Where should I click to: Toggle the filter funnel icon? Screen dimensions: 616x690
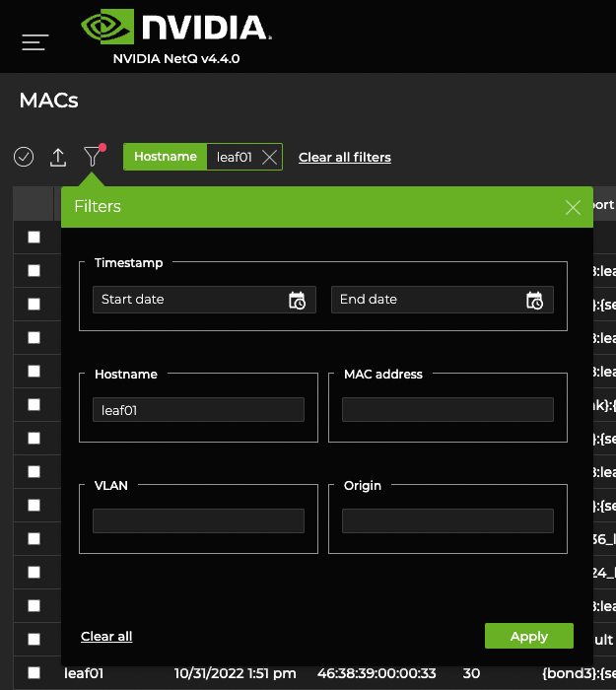pos(93,156)
